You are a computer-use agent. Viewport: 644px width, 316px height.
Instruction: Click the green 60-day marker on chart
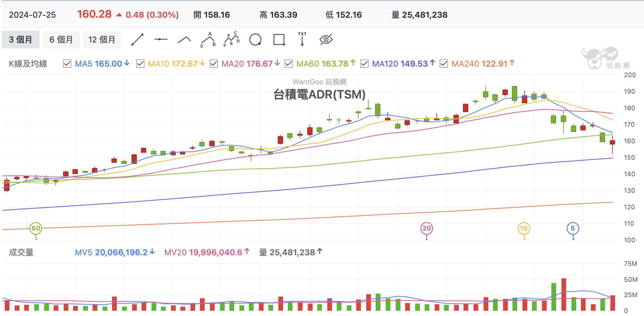[36, 228]
